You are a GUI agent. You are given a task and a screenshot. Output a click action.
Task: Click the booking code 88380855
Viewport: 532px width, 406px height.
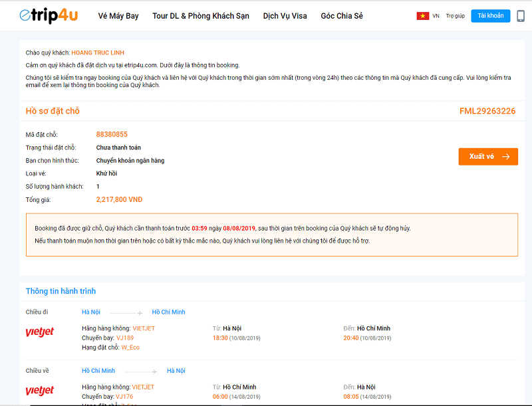pos(112,134)
